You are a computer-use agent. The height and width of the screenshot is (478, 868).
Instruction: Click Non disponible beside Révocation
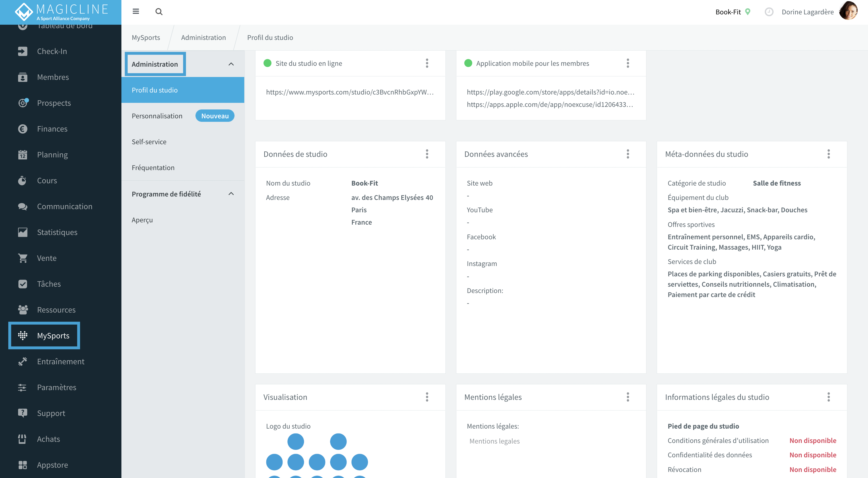point(813,470)
